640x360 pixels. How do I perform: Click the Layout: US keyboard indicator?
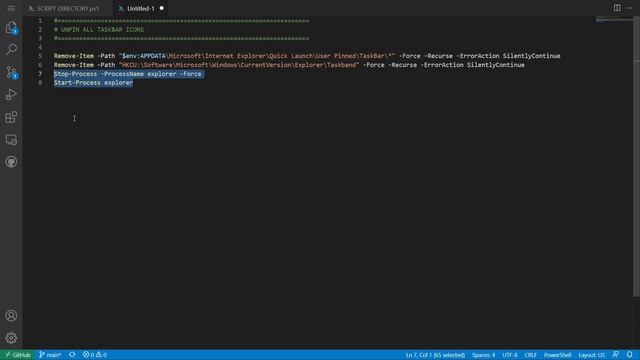tap(591, 355)
